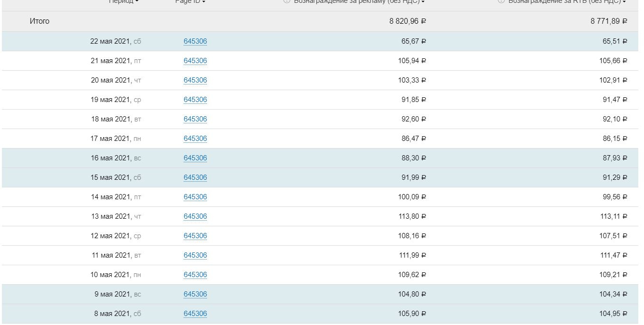Viewport: 644px width, 325px height.
Task: Open Page ID 645306 link for 16 мая 2021
Action: tap(195, 158)
